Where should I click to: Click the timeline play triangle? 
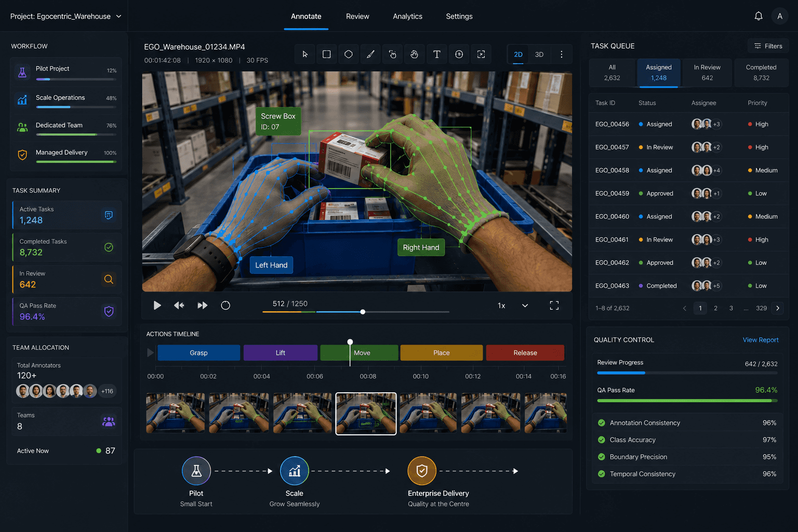pyautogui.click(x=151, y=353)
